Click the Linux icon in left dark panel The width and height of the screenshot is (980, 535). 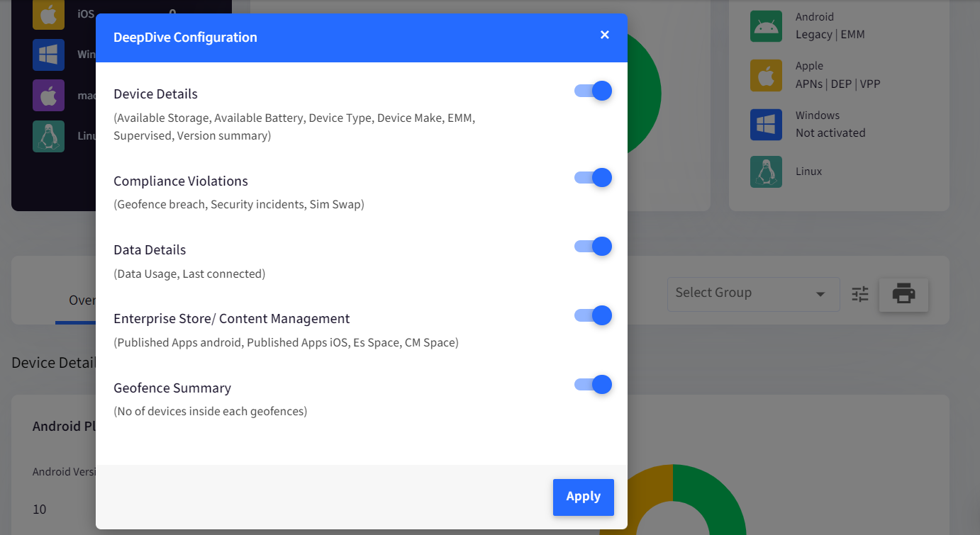pyautogui.click(x=48, y=136)
